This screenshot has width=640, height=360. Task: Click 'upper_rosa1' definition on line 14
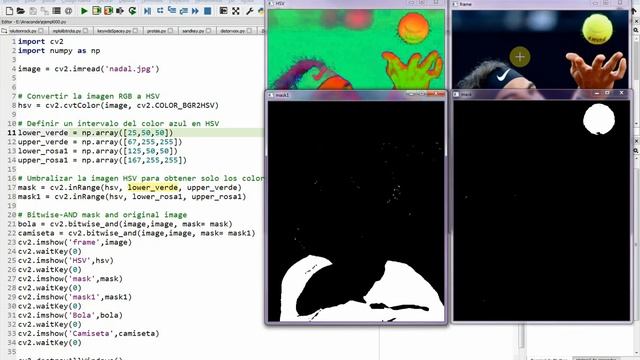pyautogui.click(x=43, y=160)
